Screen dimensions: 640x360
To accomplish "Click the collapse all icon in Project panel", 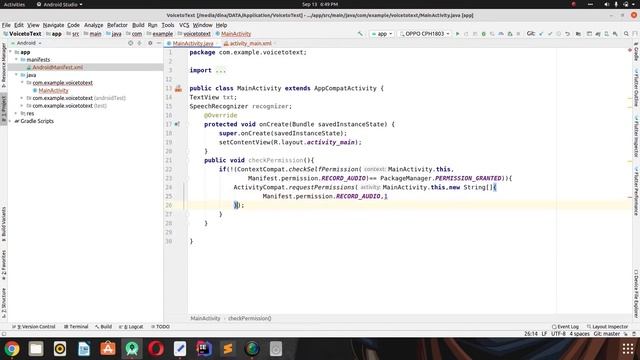I will (x=140, y=43).
